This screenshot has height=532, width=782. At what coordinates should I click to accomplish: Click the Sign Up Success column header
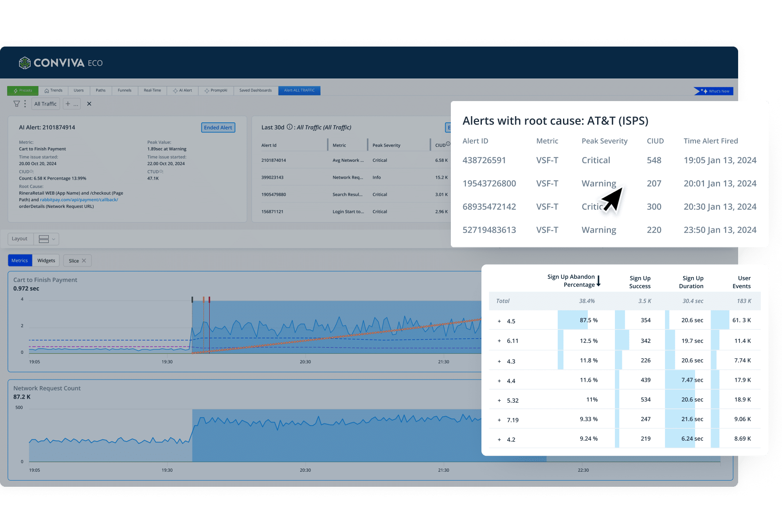click(x=640, y=282)
